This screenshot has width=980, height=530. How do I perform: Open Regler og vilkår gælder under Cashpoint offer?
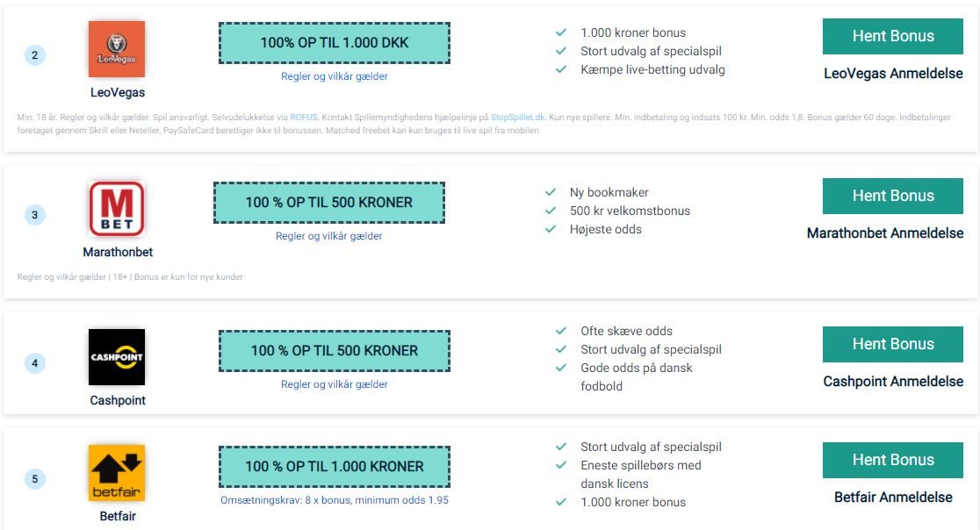pyautogui.click(x=335, y=384)
